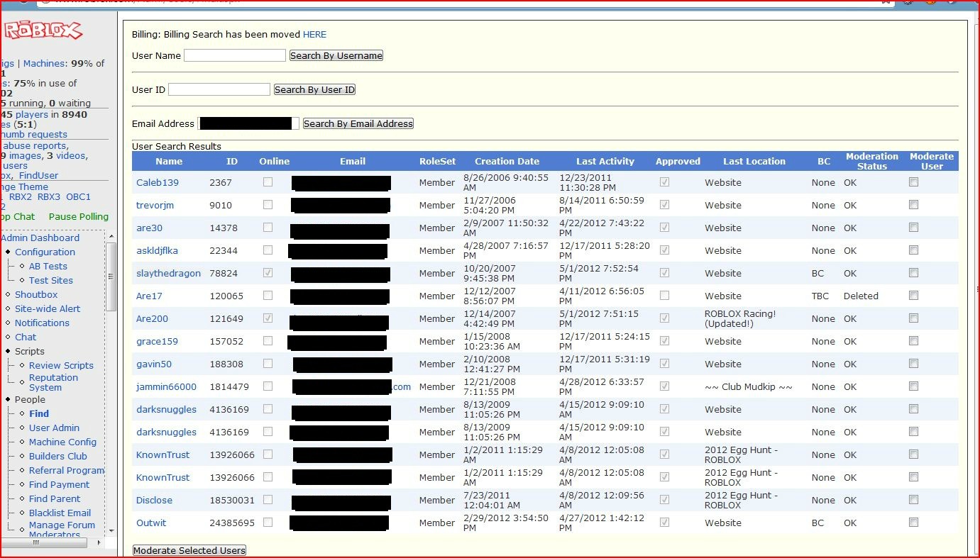This screenshot has height=558, width=980.
Task: Tick Moderate User checkbox for Caleb139
Action: (913, 182)
